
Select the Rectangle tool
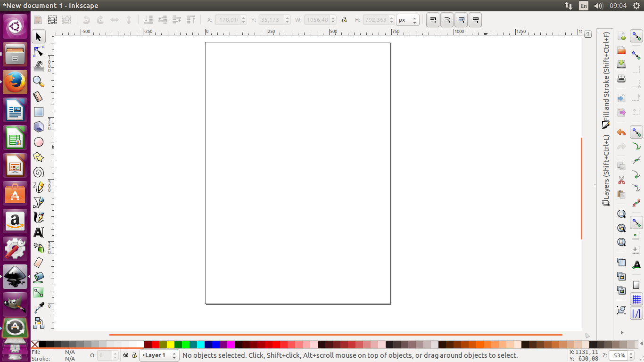tap(38, 112)
